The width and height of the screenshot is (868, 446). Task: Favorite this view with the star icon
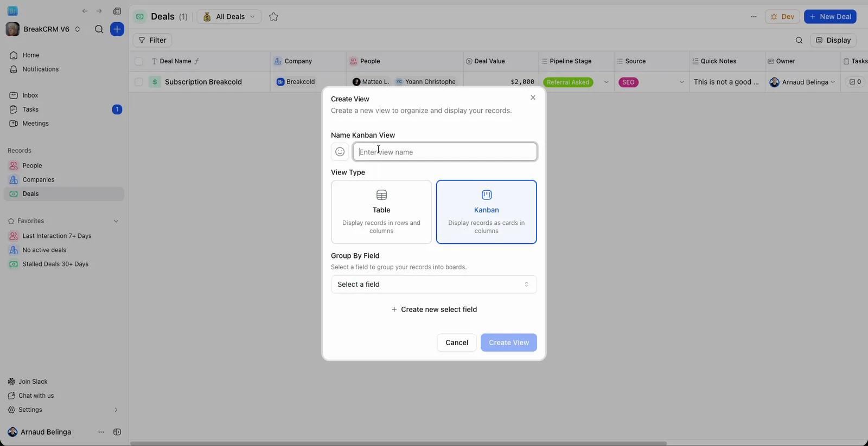[x=273, y=17]
